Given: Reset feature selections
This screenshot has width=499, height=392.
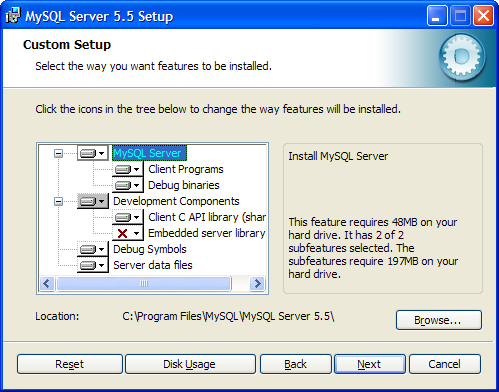Looking at the screenshot, I should (70, 364).
